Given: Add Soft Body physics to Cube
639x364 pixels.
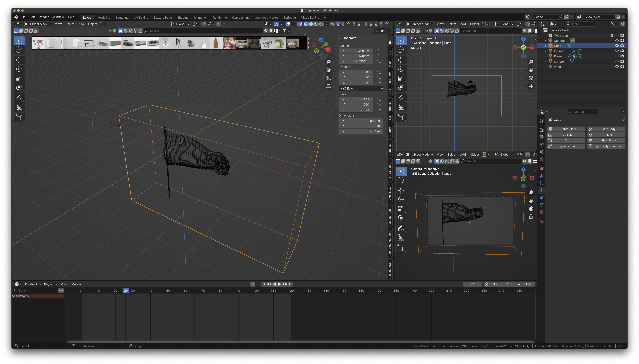Looking at the screenshot, I should click(606, 129).
